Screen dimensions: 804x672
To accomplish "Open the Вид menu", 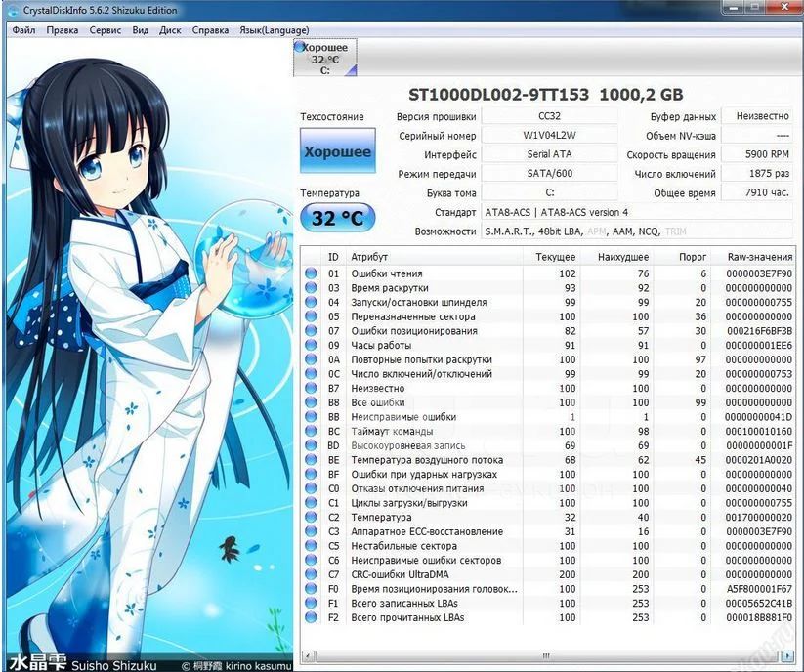I will [x=140, y=30].
